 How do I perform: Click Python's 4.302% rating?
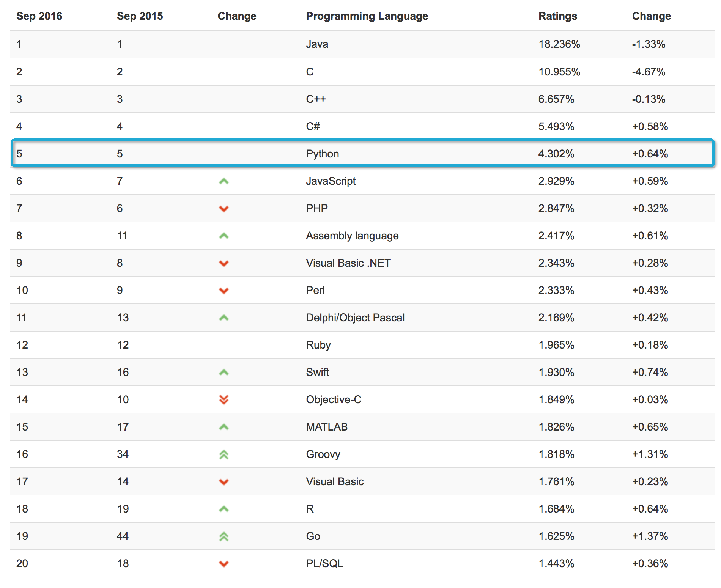[x=556, y=154]
